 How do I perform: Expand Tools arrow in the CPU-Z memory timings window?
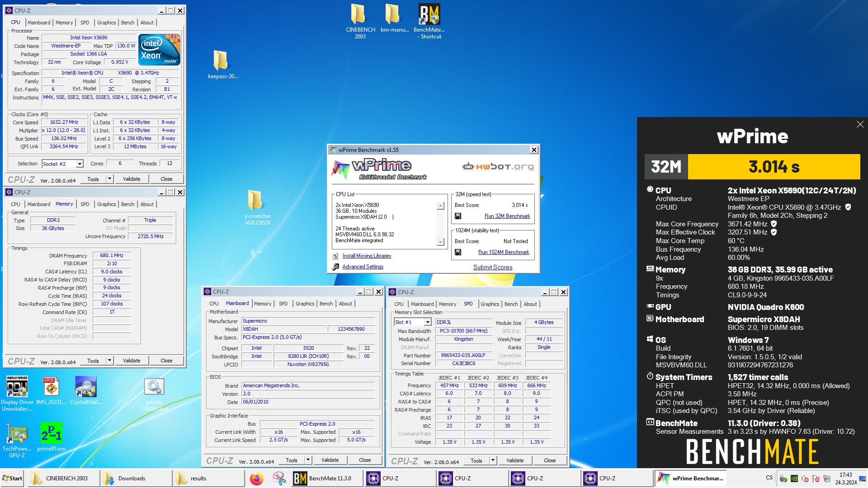pyautogui.click(x=109, y=361)
